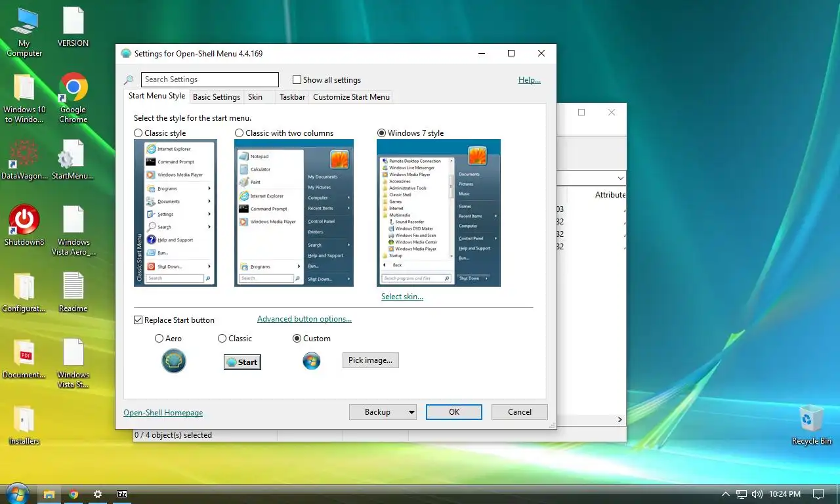Open the notification center icon
This screenshot has width=840, height=504.
click(818, 494)
